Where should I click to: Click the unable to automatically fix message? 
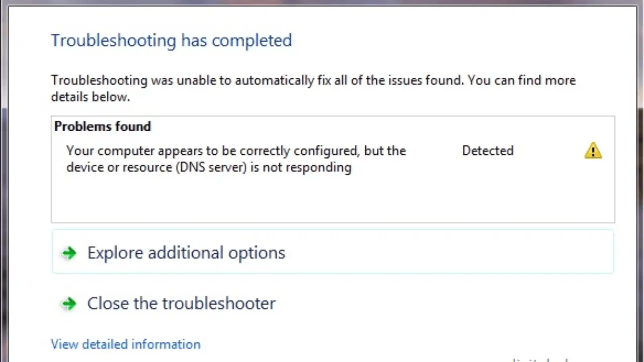click(313, 80)
